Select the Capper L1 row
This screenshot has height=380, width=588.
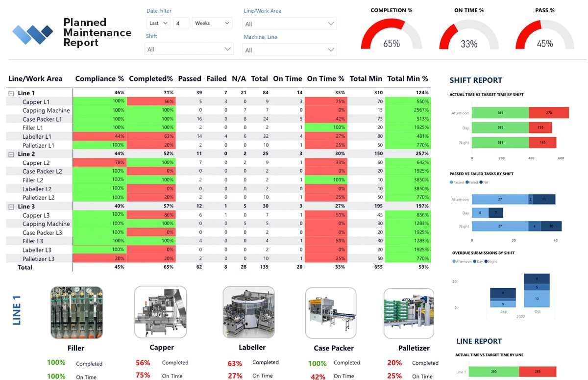point(219,101)
